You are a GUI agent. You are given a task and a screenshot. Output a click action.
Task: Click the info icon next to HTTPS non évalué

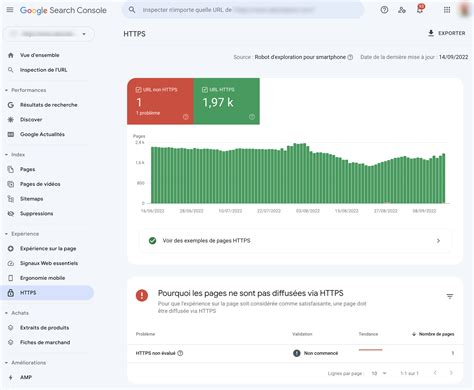[x=180, y=353]
